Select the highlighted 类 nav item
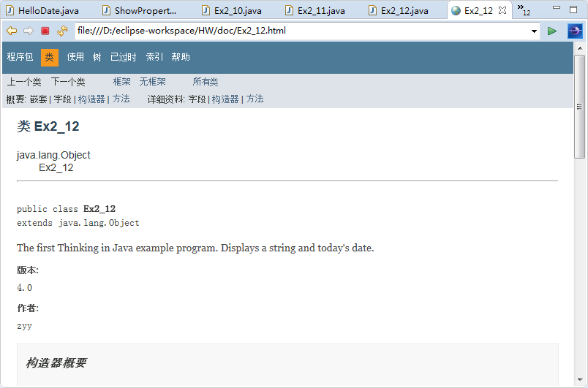This screenshot has width=588, height=388. tap(50, 57)
